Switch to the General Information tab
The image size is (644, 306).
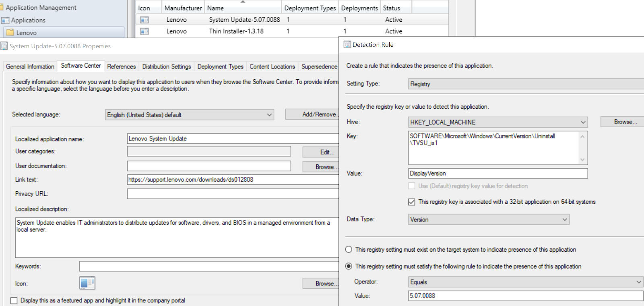pos(30,66)
